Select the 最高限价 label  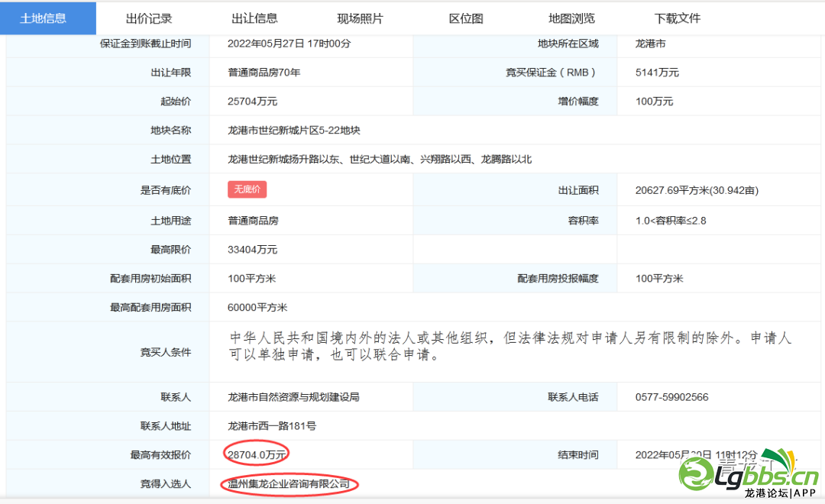(x=171, y=250)
